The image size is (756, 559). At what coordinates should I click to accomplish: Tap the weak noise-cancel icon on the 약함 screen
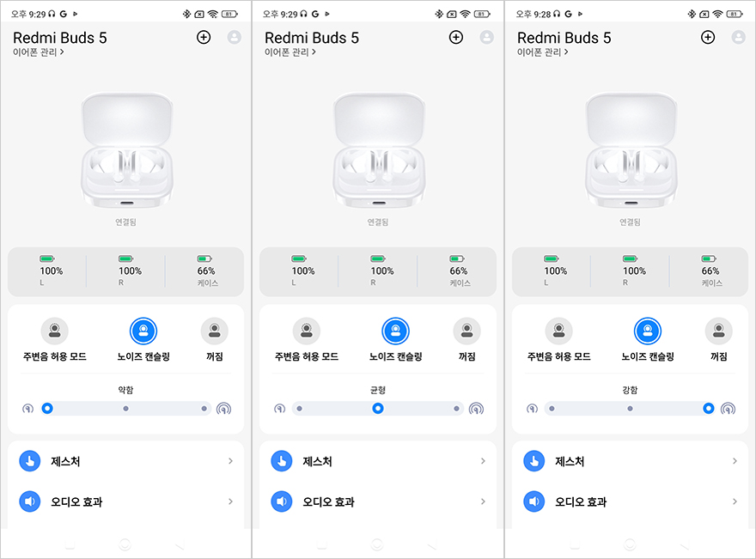28,409
